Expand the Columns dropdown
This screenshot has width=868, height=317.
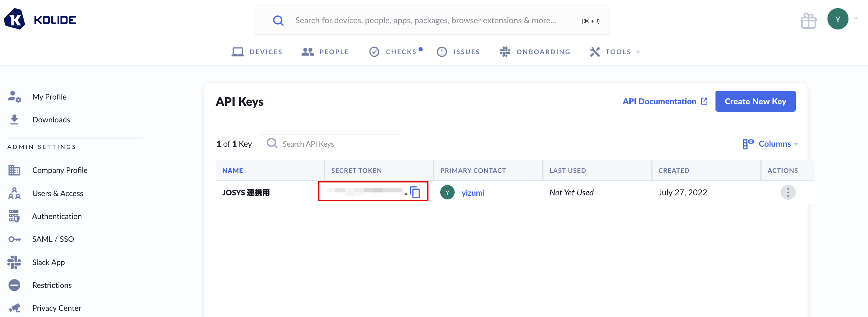(770, 144)
